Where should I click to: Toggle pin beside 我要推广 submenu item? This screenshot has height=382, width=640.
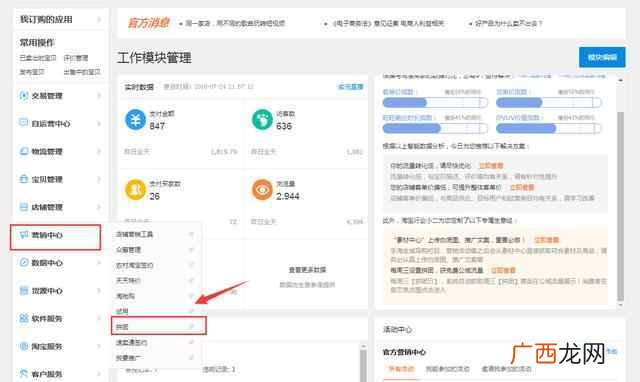[191, 358]
